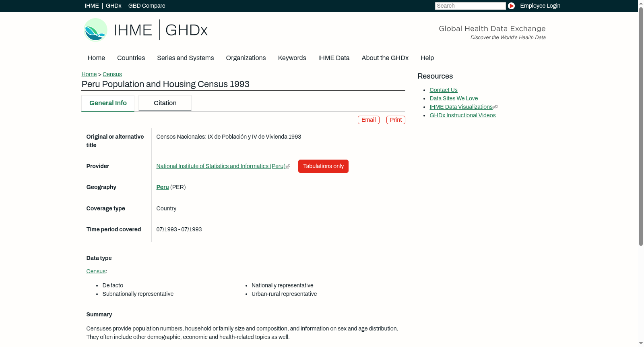The height and width of the screenshot is (347, 644).
Task: Open the Data Sites We Love link
Action: tap(454, 98)
